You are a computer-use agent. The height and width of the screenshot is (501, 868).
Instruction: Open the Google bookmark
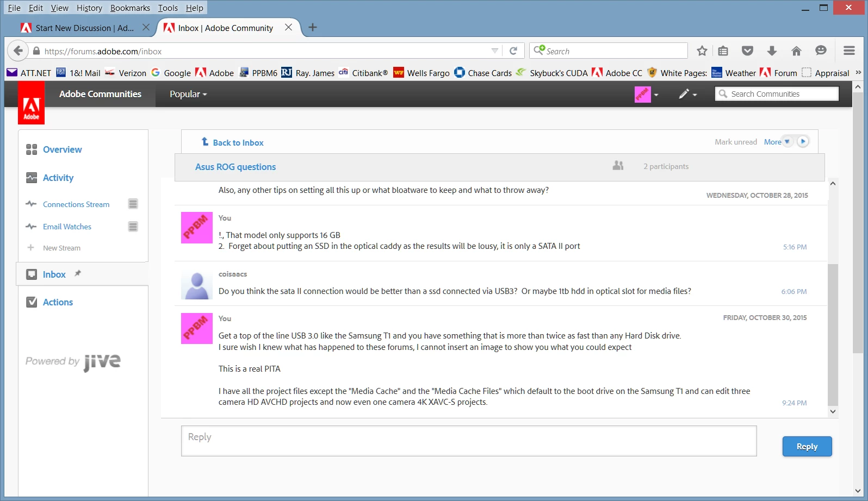(171, 73)
